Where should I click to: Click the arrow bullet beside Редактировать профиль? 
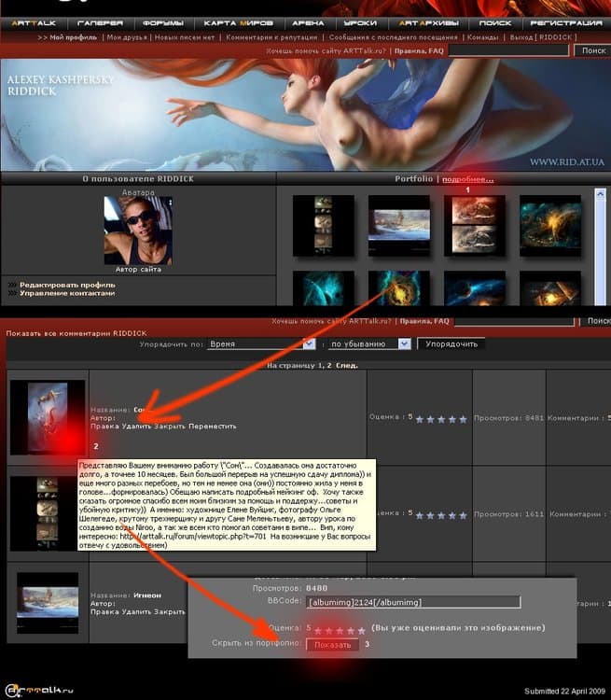(x=12, y=285)
